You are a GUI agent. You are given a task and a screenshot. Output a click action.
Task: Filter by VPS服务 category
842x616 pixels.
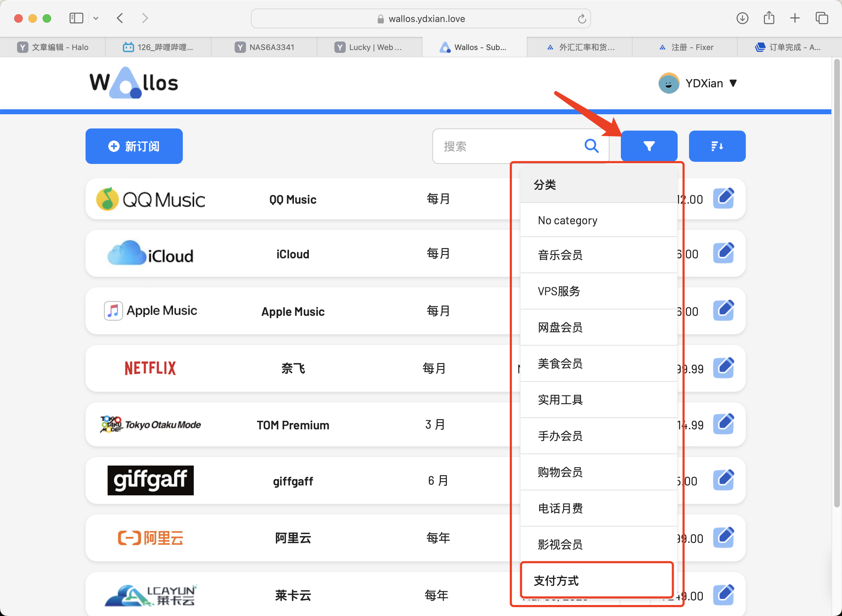click(598, 291)
